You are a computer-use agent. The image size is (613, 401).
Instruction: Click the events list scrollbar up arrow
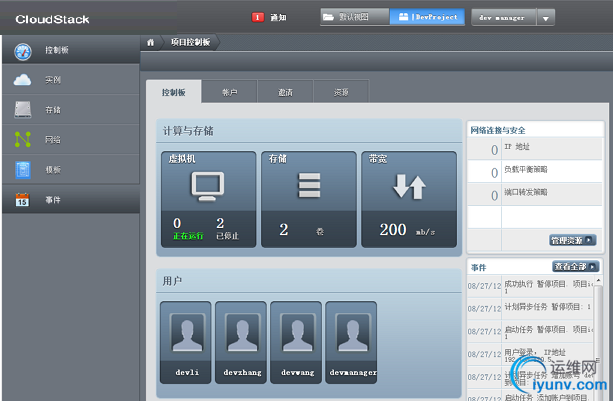pyautogui.click(x=598, y=280)
